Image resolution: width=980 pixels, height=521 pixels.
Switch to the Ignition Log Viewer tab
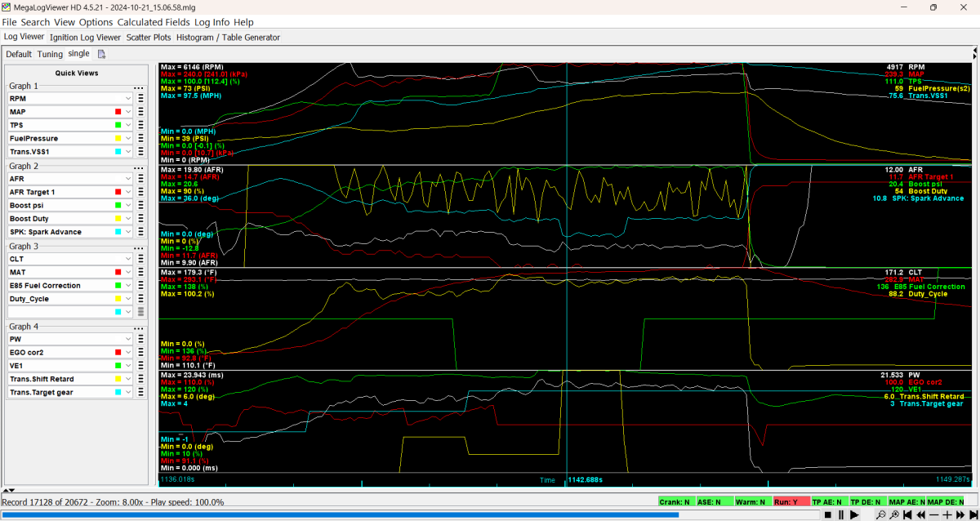[x=85, y=37]
